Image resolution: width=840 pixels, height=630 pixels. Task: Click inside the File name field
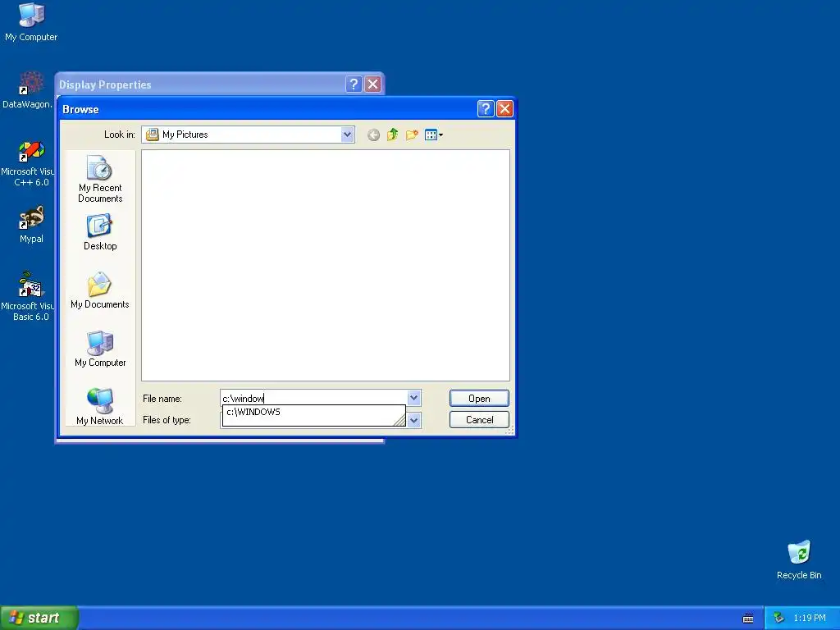[314, 398]
